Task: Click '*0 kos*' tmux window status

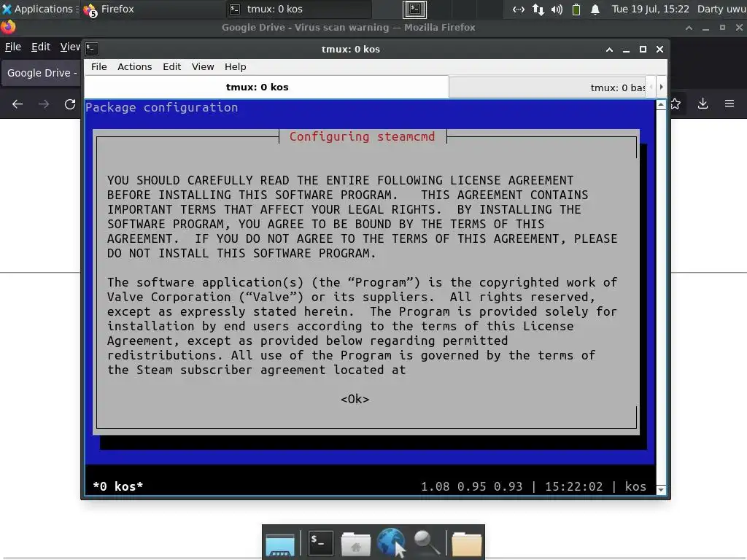Action: click(117, 486)
